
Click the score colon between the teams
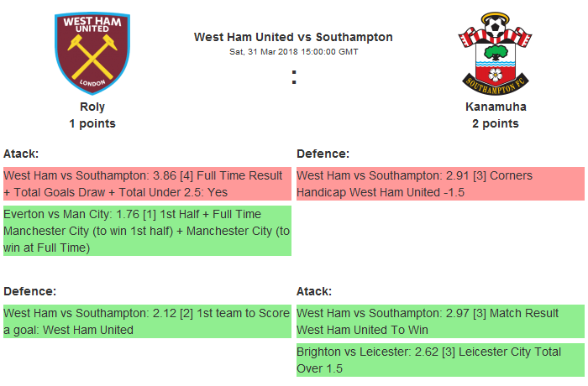click(x=294, y=77)
